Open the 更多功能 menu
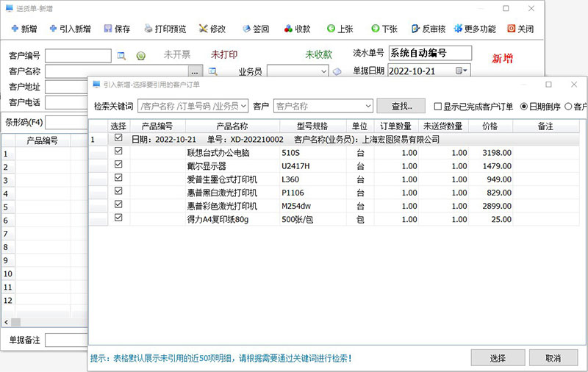Image resolution: width=588 pixels, height=372 pixels. pyautogui.click(x=475, y=29)
